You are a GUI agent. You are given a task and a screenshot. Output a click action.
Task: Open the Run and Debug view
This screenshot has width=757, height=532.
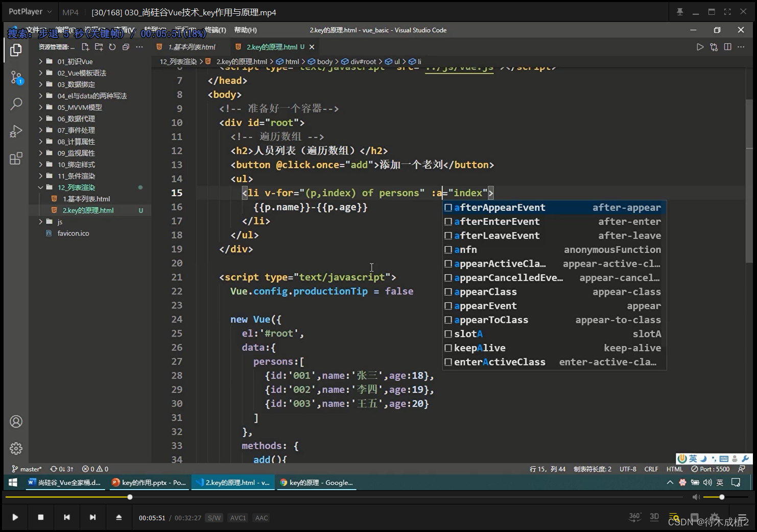coord(16,131)
